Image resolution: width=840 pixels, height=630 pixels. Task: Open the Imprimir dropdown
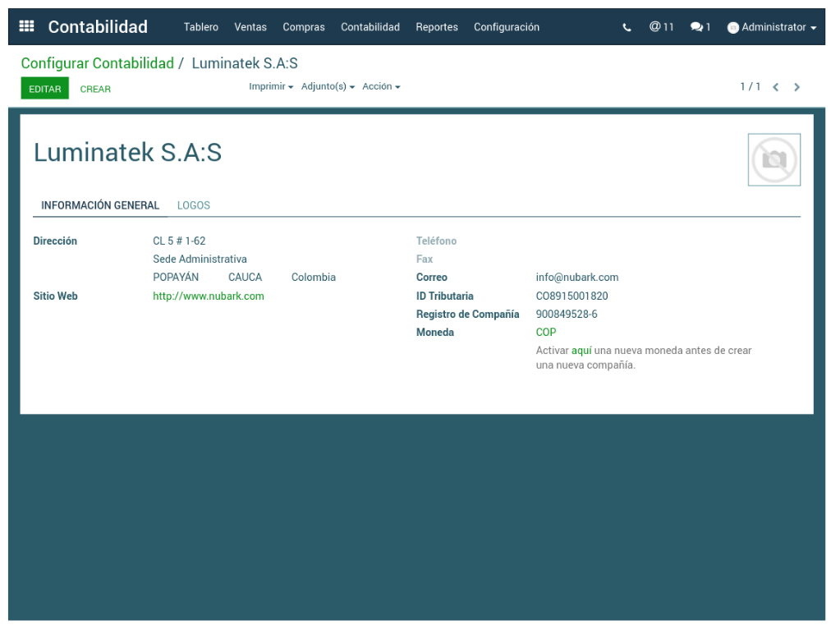tap(271, 86)
